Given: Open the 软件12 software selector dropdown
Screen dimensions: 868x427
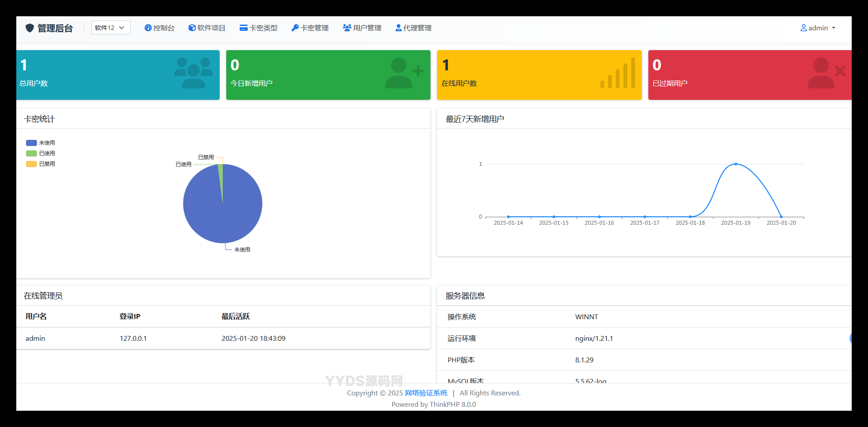Looking at the screenshot, I should 110,28.
